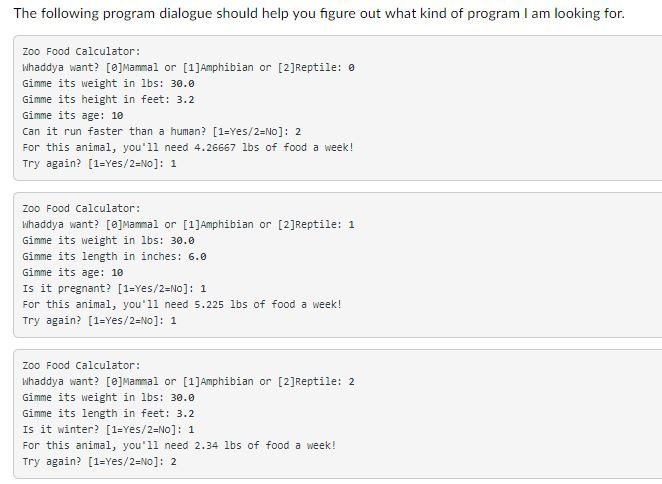Click the first 'Try again?' line in Mammal block

click(x=99, y=164)
